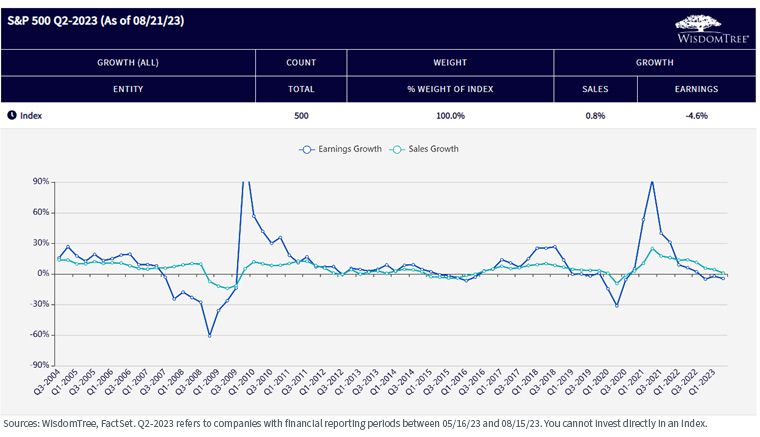The image size is (760, 437).
Task: Click the ENTITY subheader
Action: [x=128, y=89]
